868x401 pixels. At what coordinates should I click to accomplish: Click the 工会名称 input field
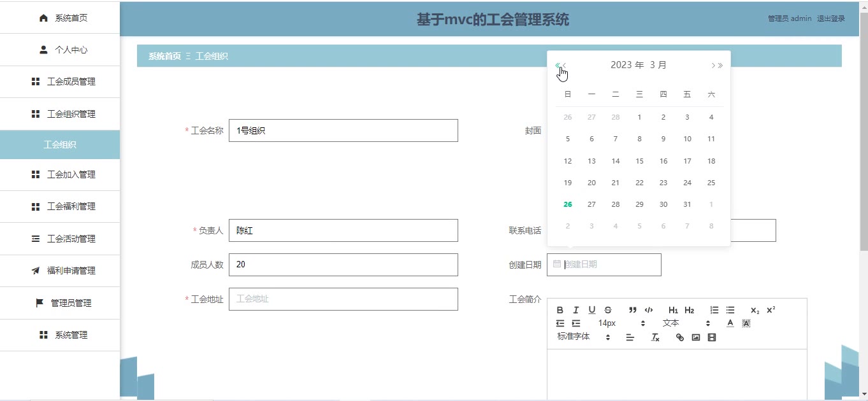[x=344, y=130]
